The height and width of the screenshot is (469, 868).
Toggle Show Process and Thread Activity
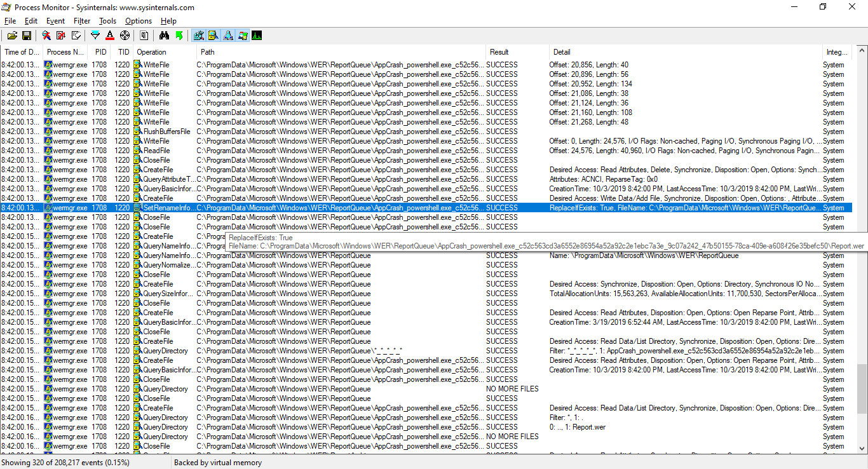tap(242, 36)
